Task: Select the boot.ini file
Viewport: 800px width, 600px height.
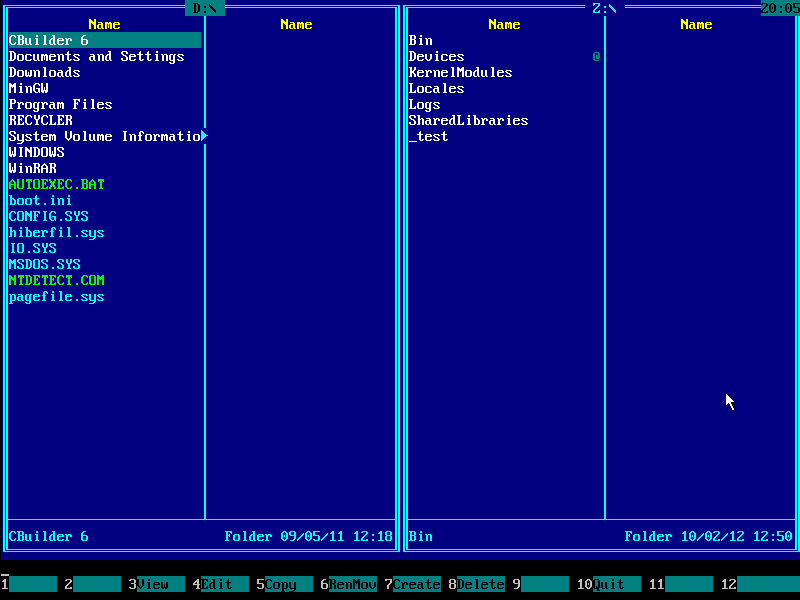Action: [x=40, y=201]
